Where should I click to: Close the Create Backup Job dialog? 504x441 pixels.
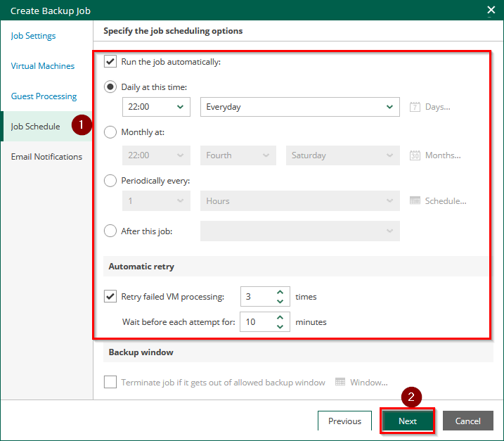point(491,10)
